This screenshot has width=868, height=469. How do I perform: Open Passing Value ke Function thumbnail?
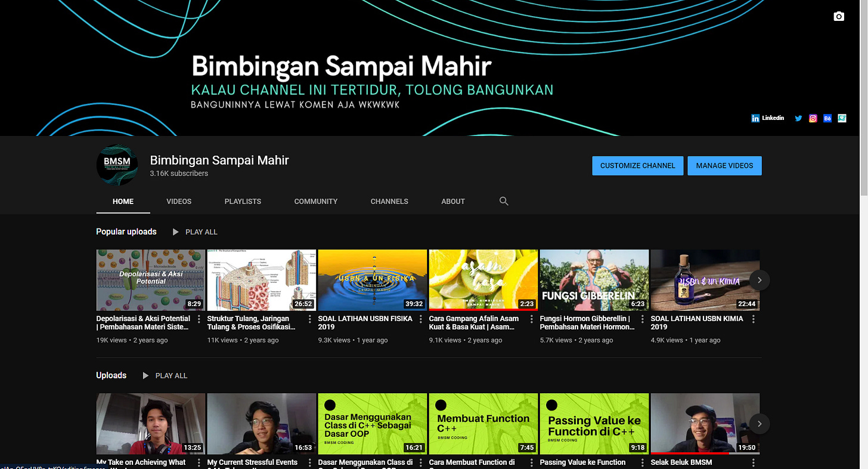pyautogui.click(x=594, y=424)
